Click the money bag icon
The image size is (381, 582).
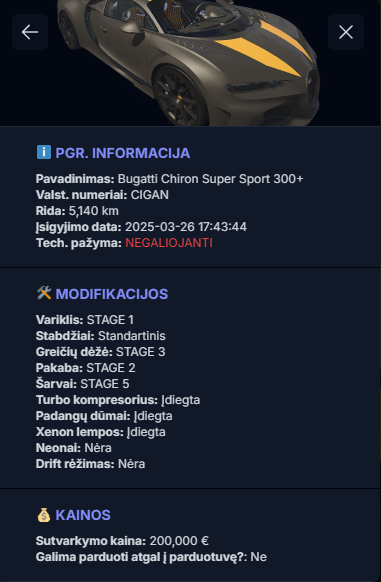(x=44, y=515)
